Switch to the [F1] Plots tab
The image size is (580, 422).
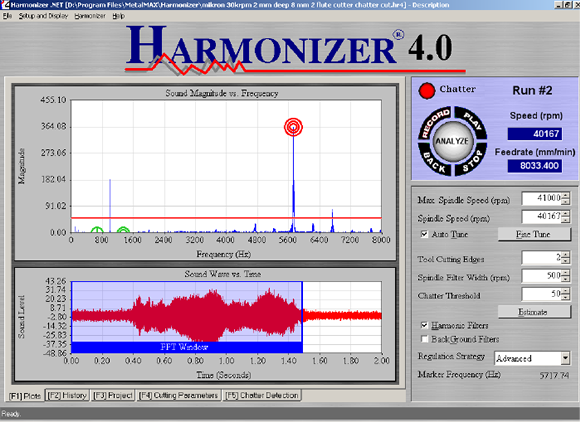pos(25,396)
